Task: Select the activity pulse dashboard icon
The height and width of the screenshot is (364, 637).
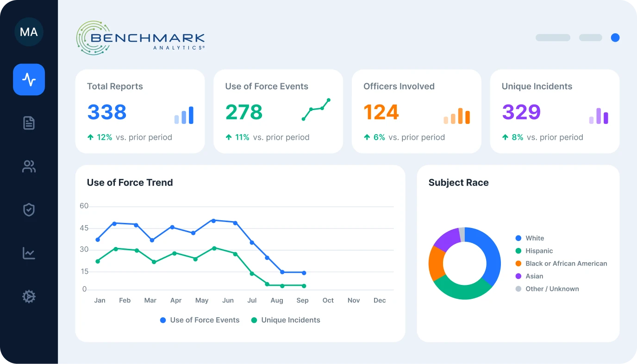Action: point(29,80)
